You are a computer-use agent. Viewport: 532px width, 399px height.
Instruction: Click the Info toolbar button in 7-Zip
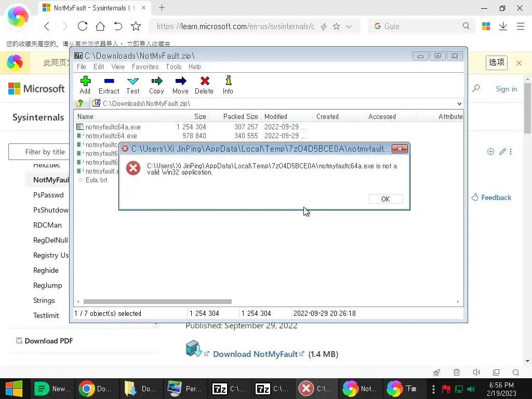(228, 85)
